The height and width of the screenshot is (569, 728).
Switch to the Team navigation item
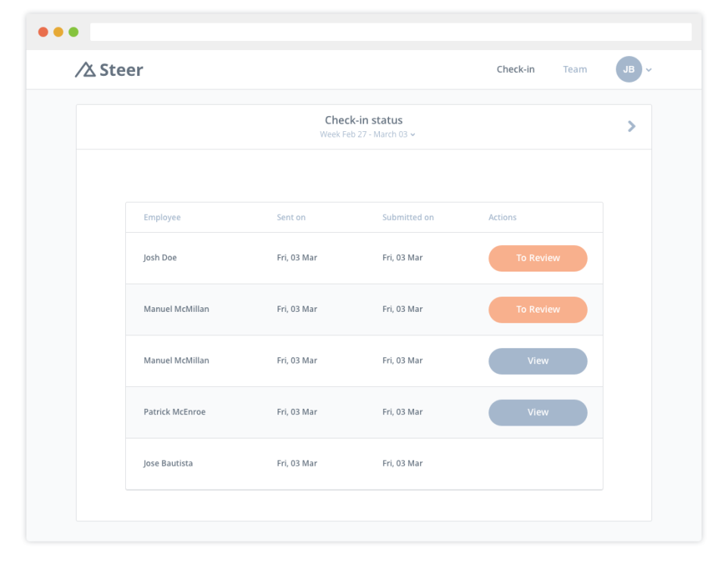click(575, 69)
